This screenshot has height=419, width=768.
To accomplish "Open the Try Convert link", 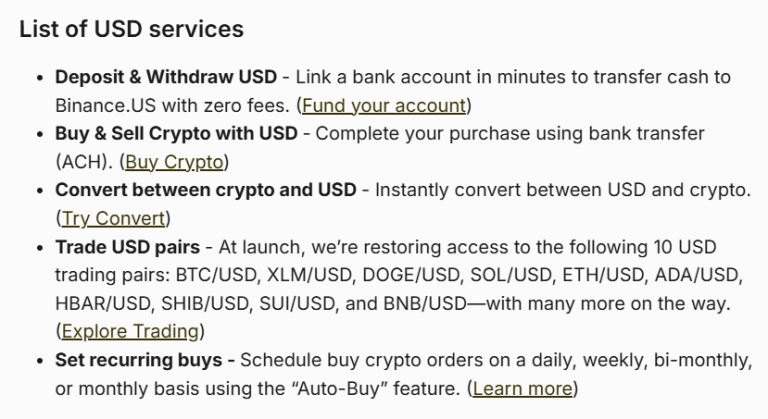I will coord(113,219).
